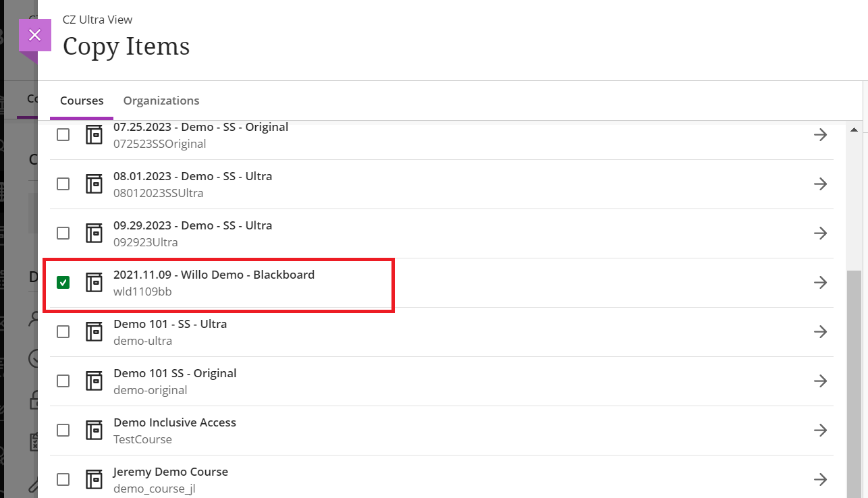Screen dimensions: 868x498
Task: Open Willo Demo Blackboard contents via arrow
Action: tap(820, 283)
